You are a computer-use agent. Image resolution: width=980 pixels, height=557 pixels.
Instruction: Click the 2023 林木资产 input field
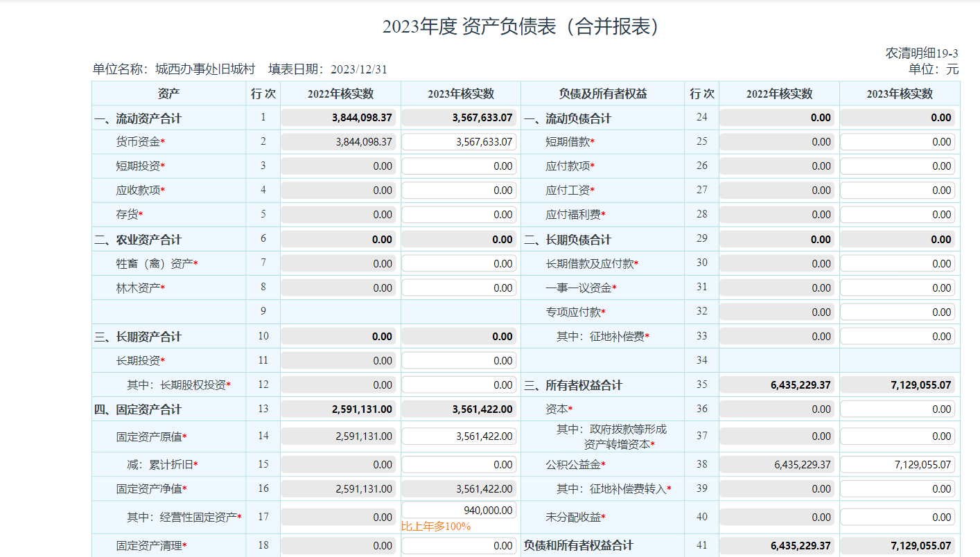pyautogui.click(x=459, y=288)
